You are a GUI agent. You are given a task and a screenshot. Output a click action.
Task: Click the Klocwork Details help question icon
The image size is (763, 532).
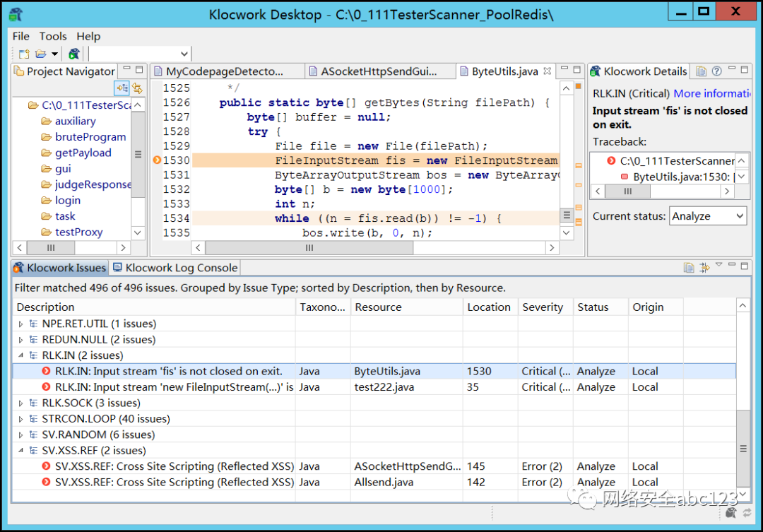tap(716, 71)
